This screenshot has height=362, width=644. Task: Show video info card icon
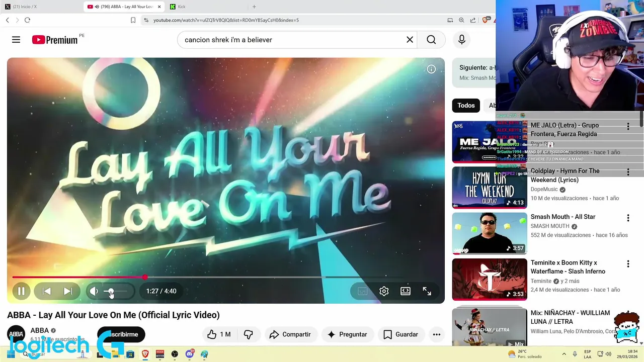(x=431, y=69)
